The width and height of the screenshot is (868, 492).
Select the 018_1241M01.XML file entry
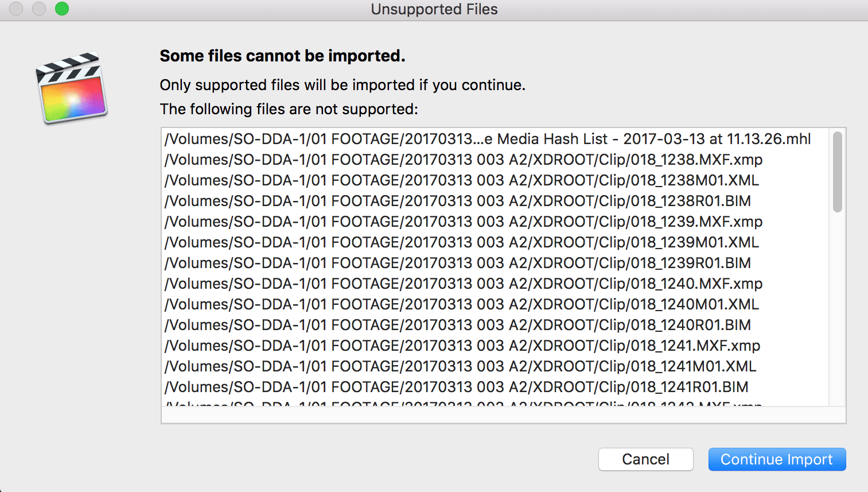(460, 366)
